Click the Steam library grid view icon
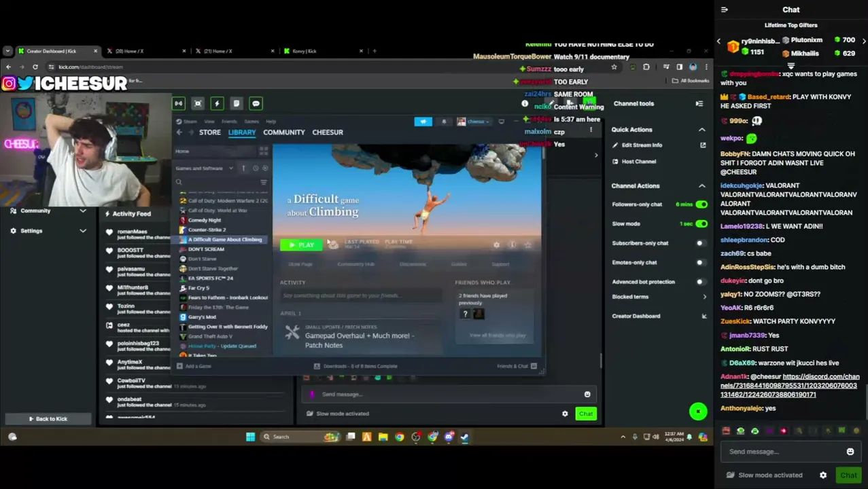 264,151
